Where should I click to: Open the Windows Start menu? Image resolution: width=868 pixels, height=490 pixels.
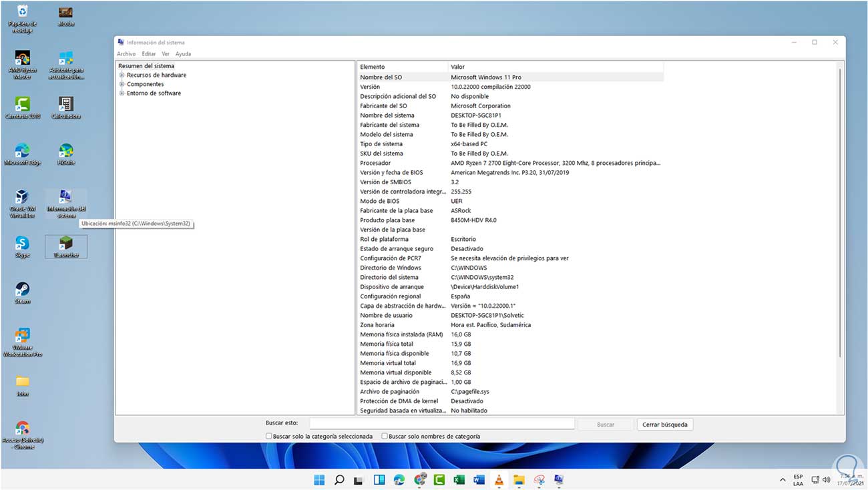point(319,479)
